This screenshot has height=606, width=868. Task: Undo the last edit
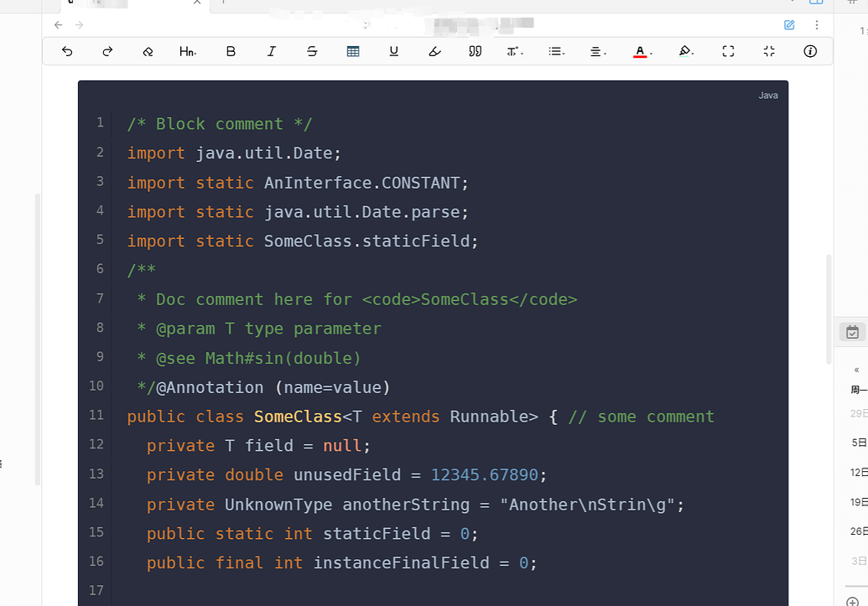point(66,51)
